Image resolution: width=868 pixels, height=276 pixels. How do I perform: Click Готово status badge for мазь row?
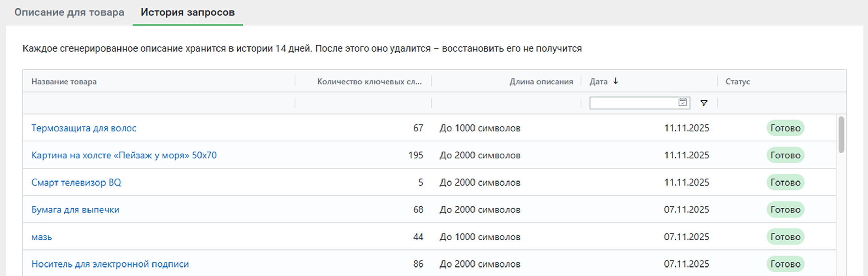coord(785,237)
